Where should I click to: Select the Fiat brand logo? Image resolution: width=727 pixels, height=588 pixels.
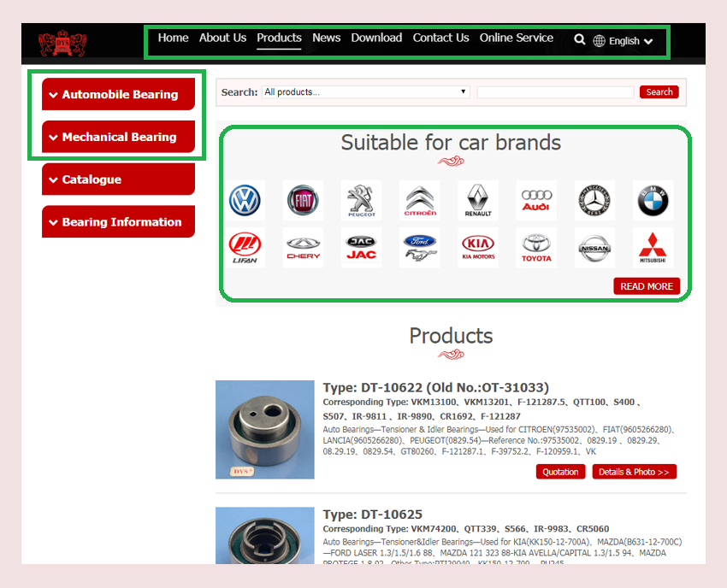coord(303,201)
